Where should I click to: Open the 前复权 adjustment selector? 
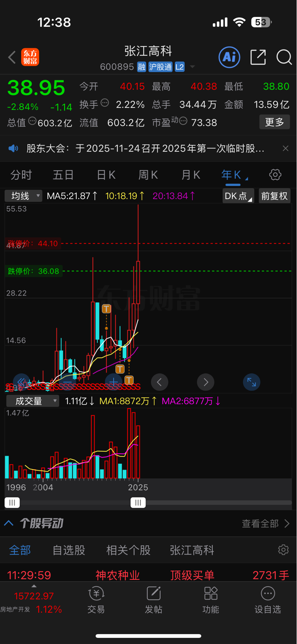pos(274,196)
